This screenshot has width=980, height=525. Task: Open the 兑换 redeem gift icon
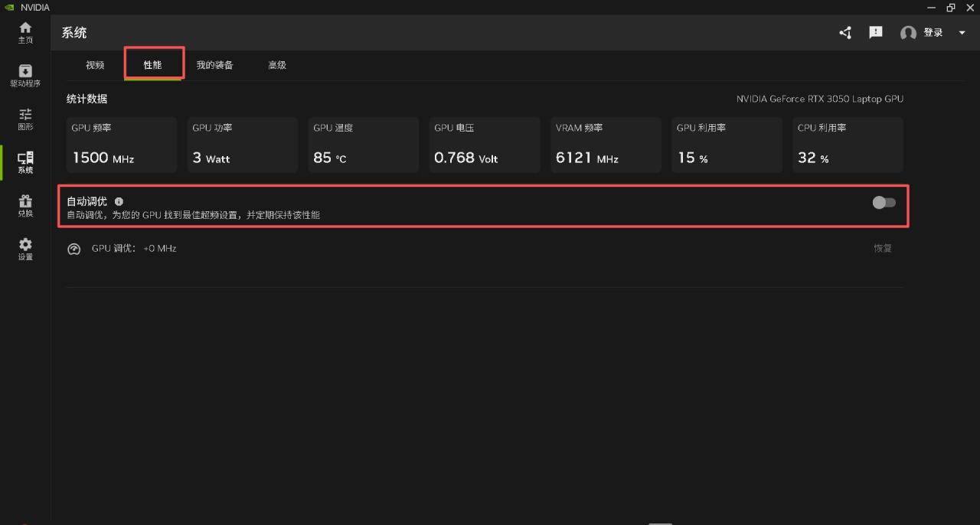tap(25, 206)
